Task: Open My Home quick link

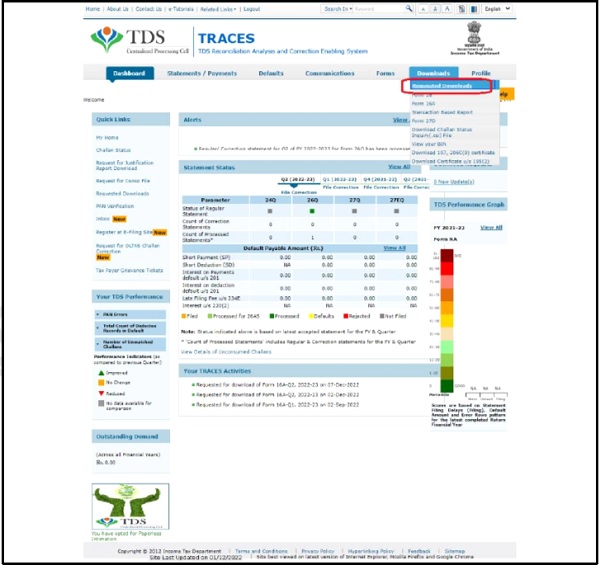Action: [107, 137]
